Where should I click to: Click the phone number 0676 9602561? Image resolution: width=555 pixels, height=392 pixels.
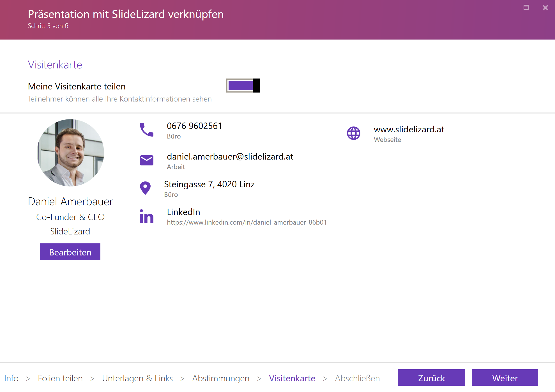pos(195,126)
